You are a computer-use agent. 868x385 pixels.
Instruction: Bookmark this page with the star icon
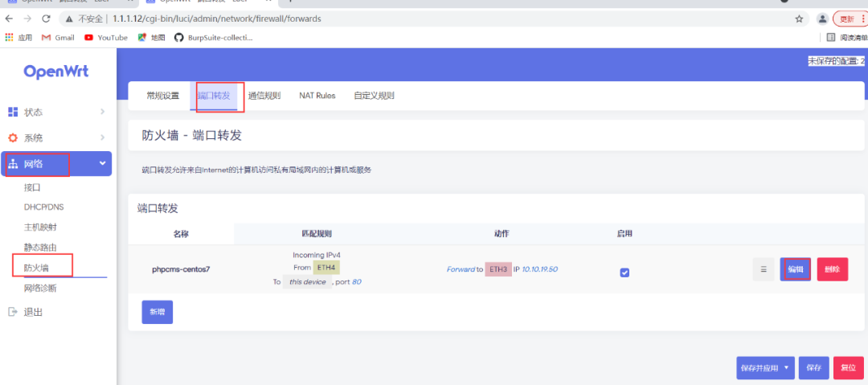coord(799,18)
